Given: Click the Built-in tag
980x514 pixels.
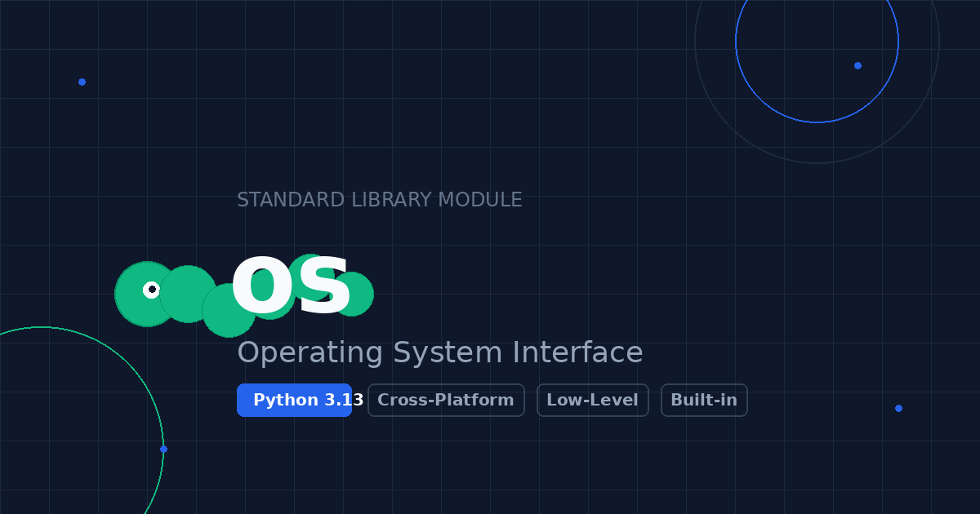Looking at the screenshot, I should point(704,400).
